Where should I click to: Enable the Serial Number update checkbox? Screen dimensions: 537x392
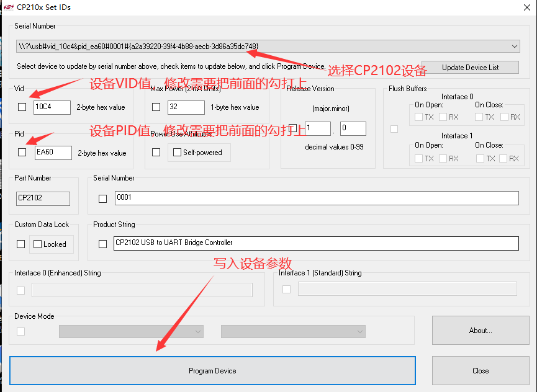pos(102,198)
